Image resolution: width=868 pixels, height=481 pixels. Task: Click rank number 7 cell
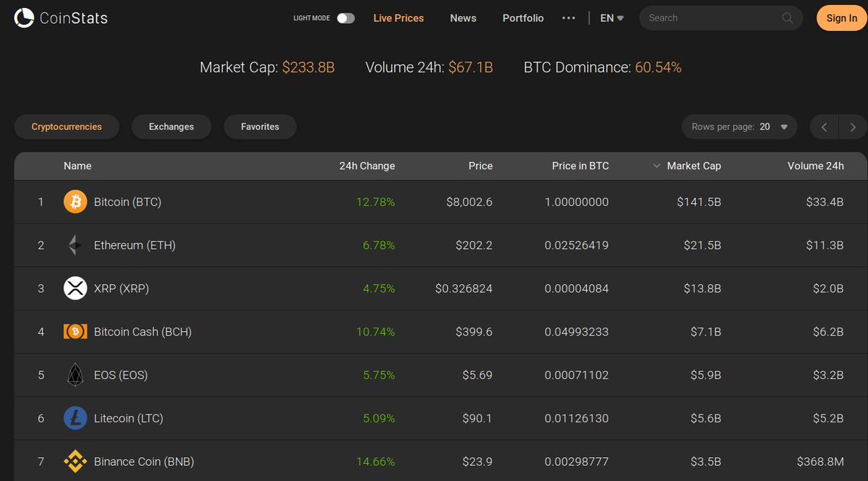point(41,461)
